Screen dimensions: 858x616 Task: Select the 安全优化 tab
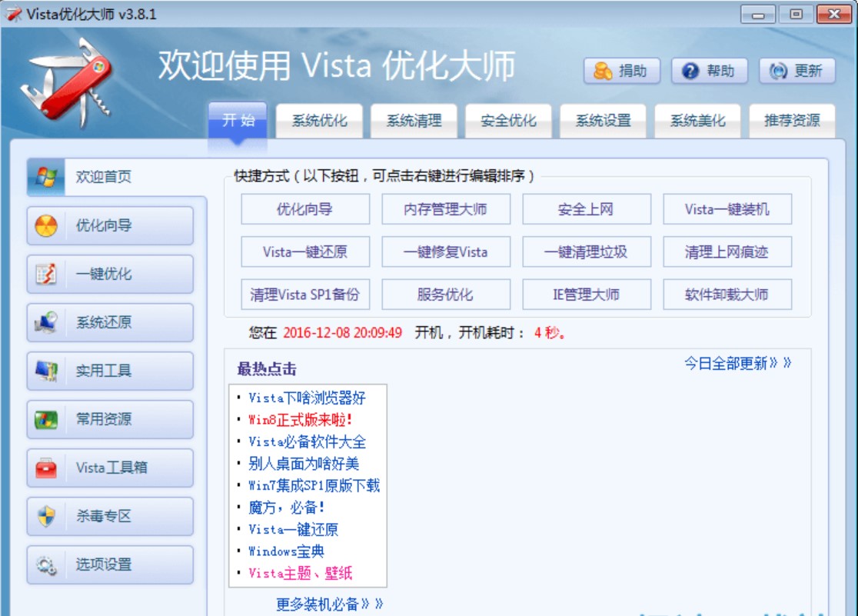[x=508, y=121]
